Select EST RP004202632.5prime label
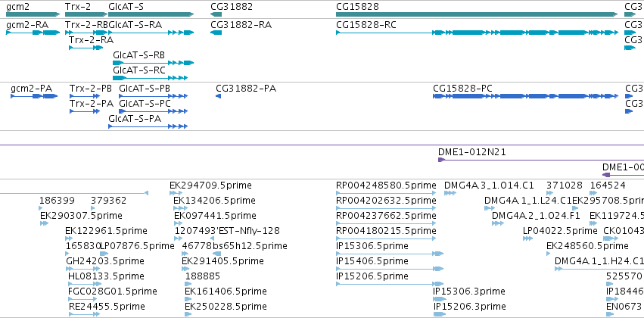Screen dimensions: 644x318 [x=386, y=201]
